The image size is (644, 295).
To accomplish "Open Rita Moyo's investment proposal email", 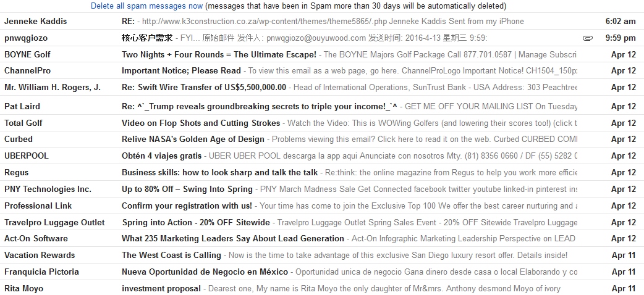I will coord(161,288).
